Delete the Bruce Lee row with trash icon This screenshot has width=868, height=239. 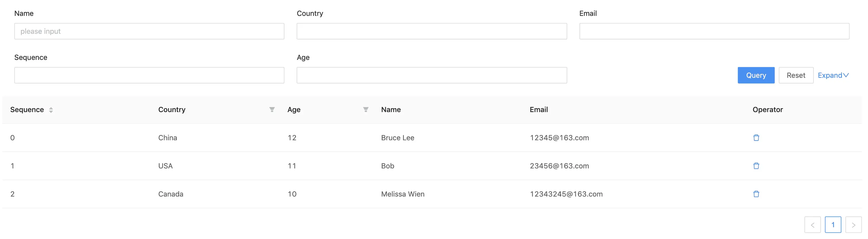pos(756,138)
